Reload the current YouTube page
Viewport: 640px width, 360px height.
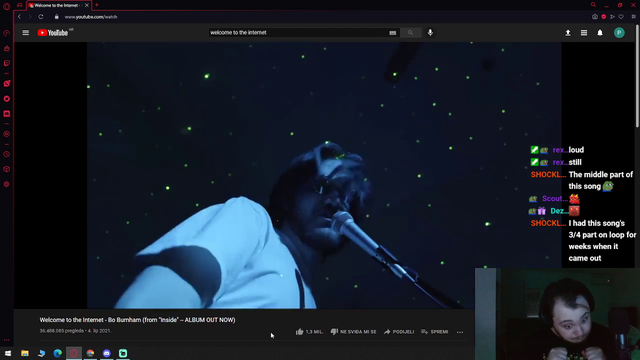41,17
